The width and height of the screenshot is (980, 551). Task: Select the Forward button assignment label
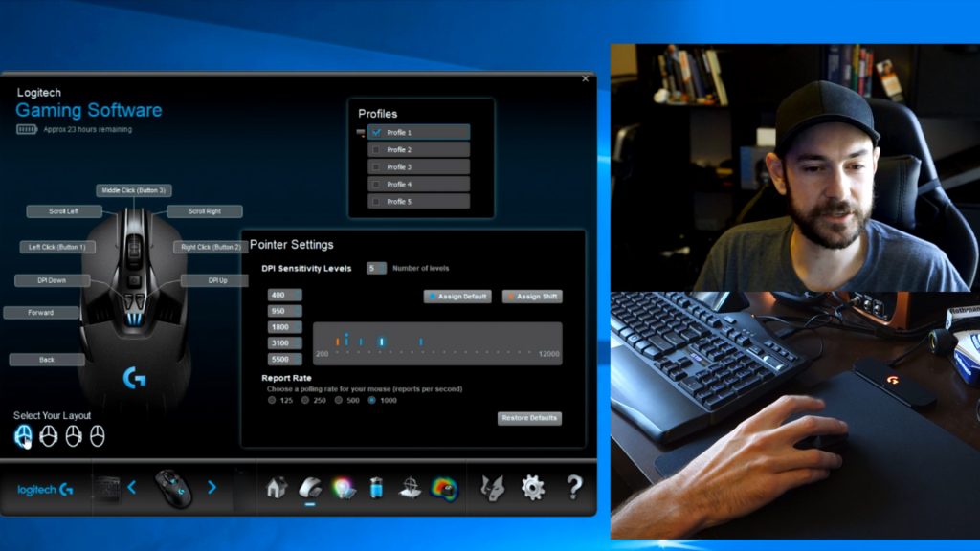pyautogui.click(x=41, y=313)
